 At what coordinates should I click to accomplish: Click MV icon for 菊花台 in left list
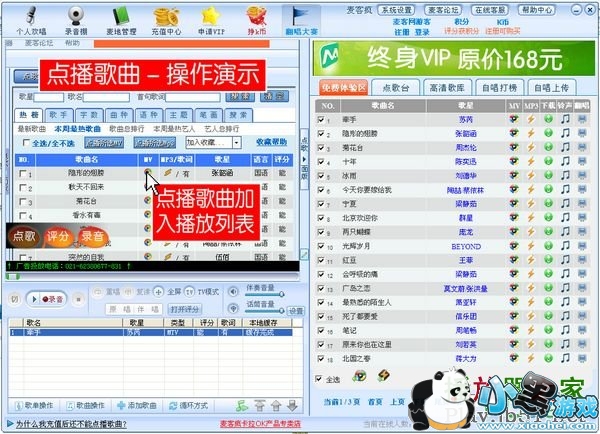[148, 201]
